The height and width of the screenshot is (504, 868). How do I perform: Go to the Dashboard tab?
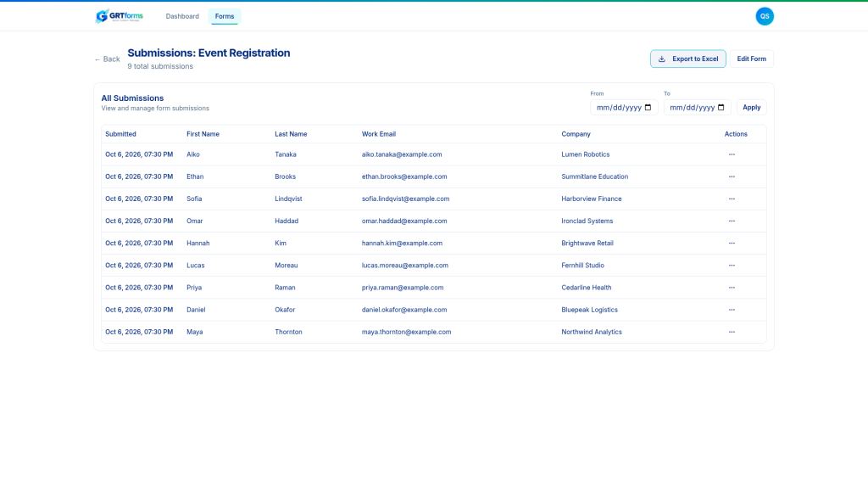pyautogui.click(x=182, y=16)
